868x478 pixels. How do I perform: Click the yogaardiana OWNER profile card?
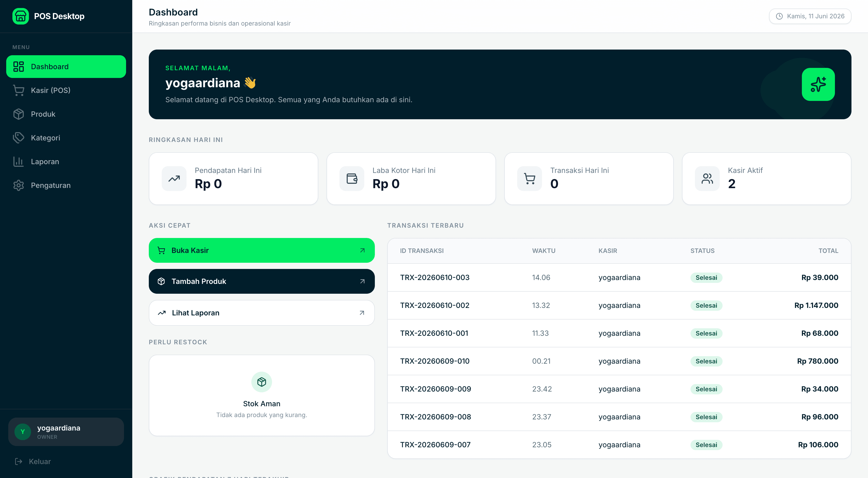point(66,432)
